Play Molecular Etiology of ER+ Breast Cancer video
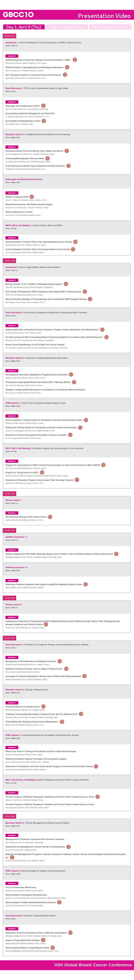Viewport: 134px width, 980px height. click(50, 517)
